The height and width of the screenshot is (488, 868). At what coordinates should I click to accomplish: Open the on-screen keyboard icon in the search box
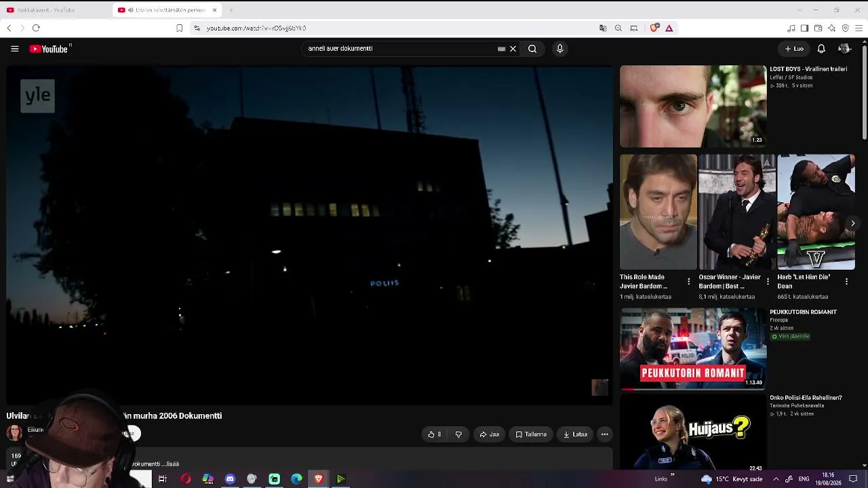coord(501,49)
